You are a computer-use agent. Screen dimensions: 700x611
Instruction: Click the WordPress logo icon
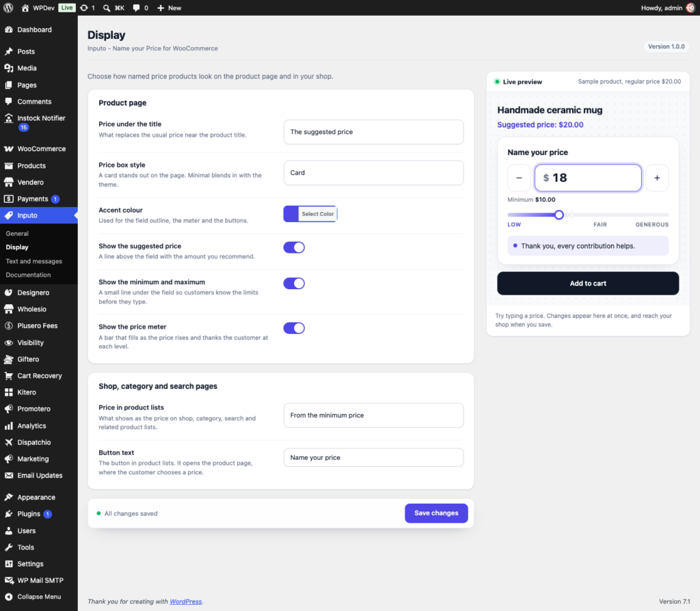[8, 8]
